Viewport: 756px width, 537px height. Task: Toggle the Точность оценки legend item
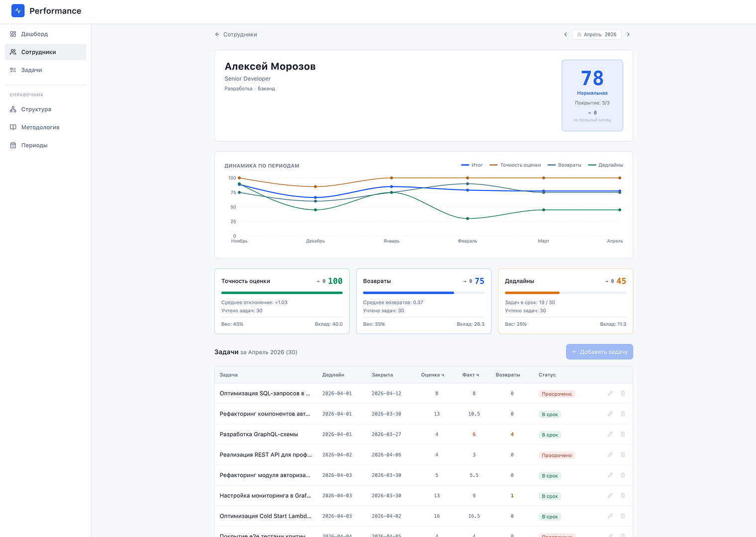click(515, 165)
